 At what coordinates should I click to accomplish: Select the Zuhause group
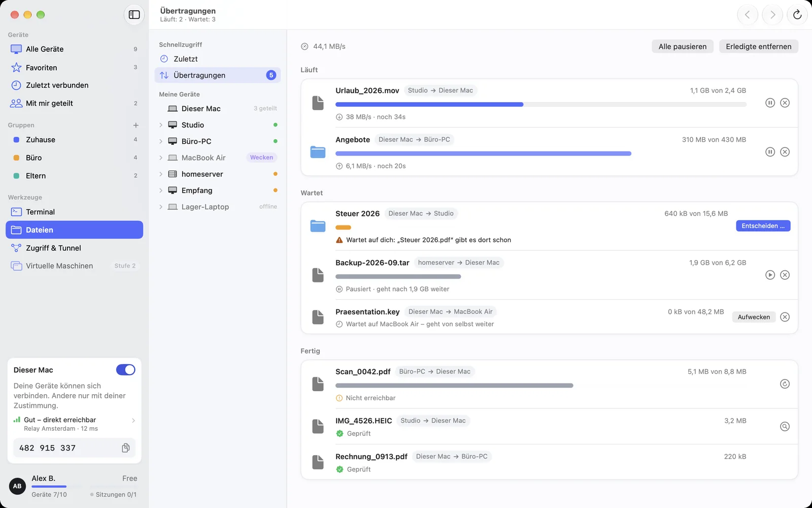(x=74, y=140)
